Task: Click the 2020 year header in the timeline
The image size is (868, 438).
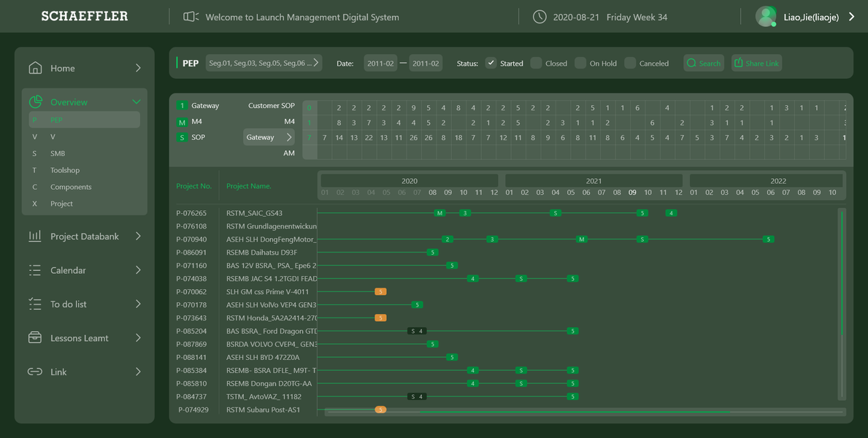Action: (410, 181)
